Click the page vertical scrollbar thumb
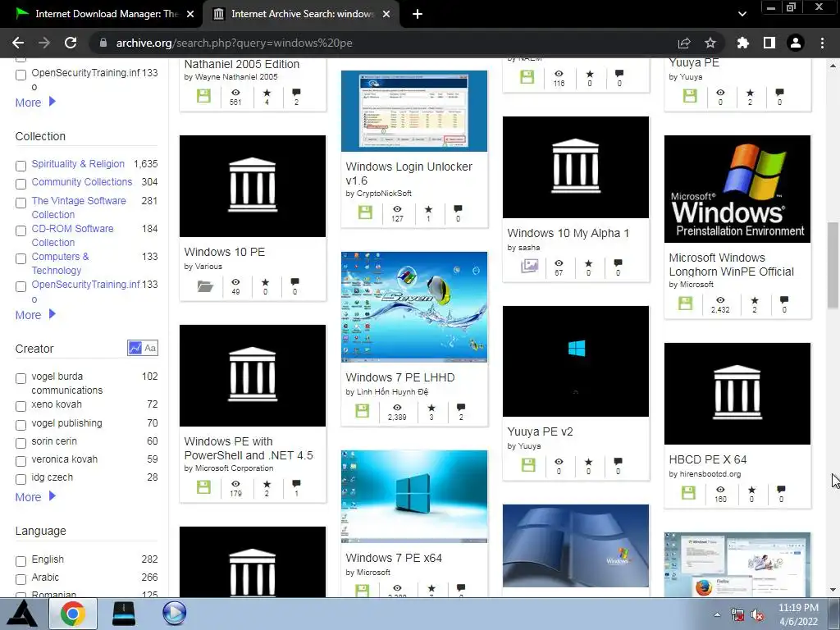840x630 pixels. click(x=833, y=265)
